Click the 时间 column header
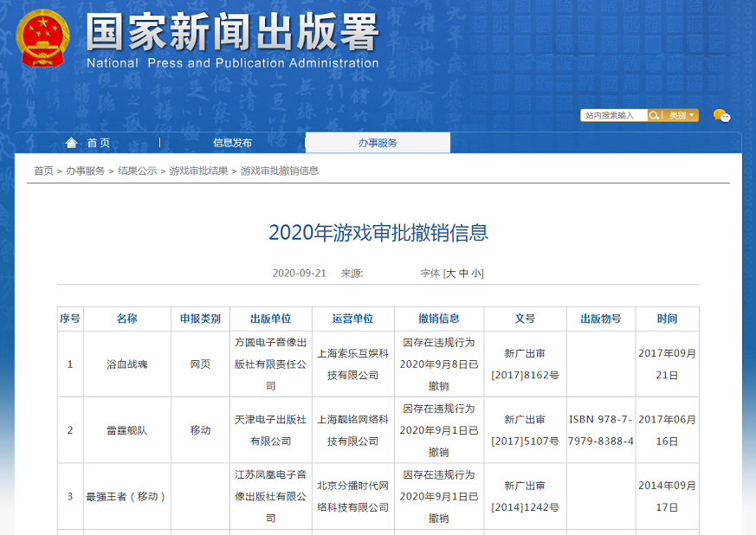 click(668, 319)
